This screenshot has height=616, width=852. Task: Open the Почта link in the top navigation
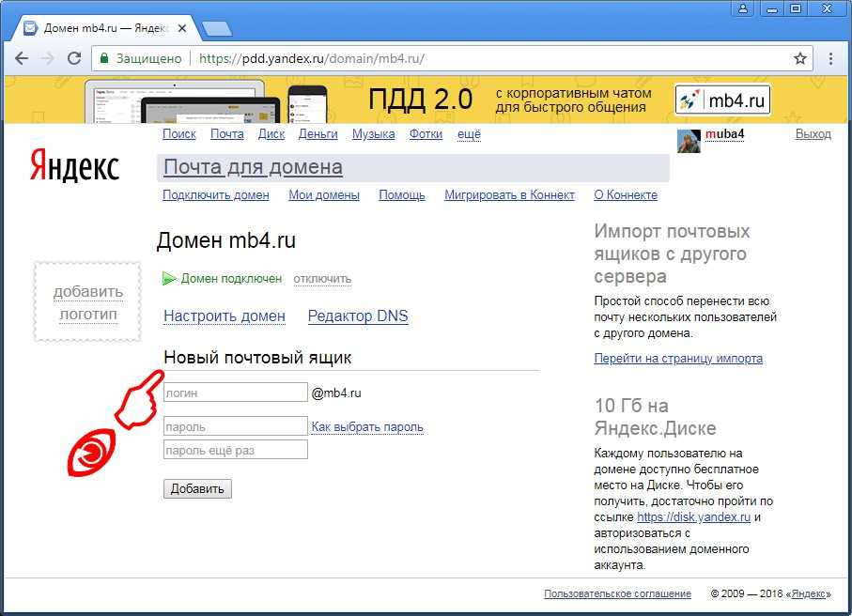[226, 134]
